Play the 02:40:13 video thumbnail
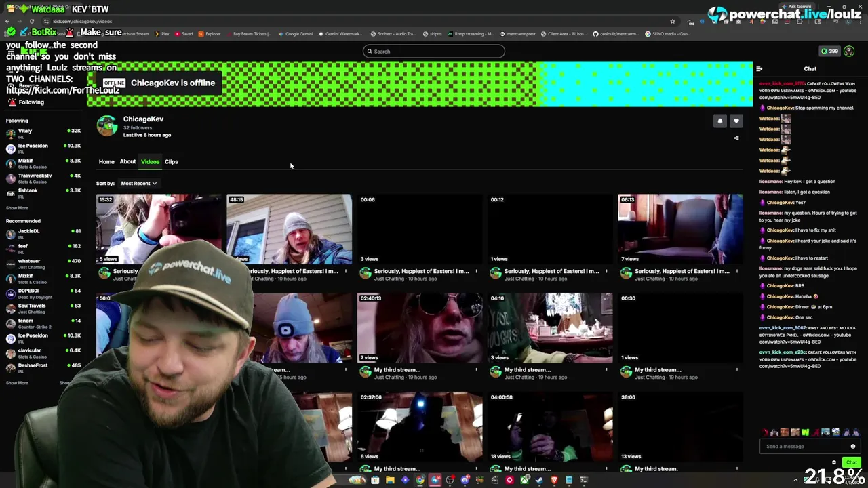Screen dimensions: 868x488 420,328
